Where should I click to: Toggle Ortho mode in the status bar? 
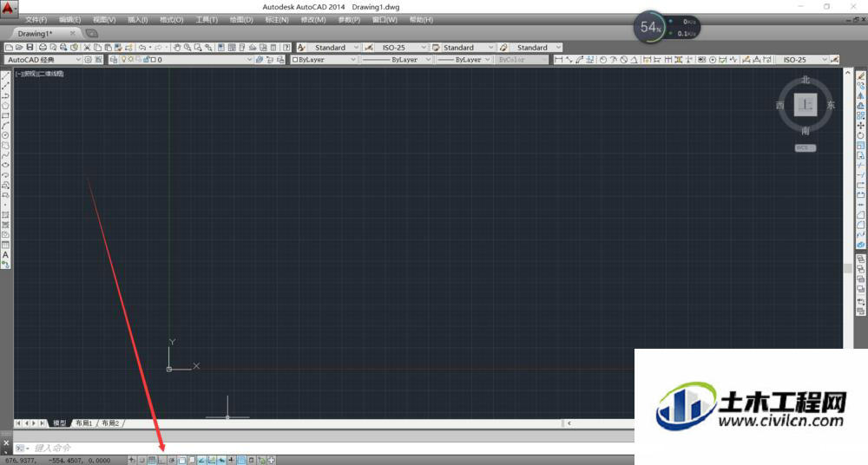tap(161, 460)
